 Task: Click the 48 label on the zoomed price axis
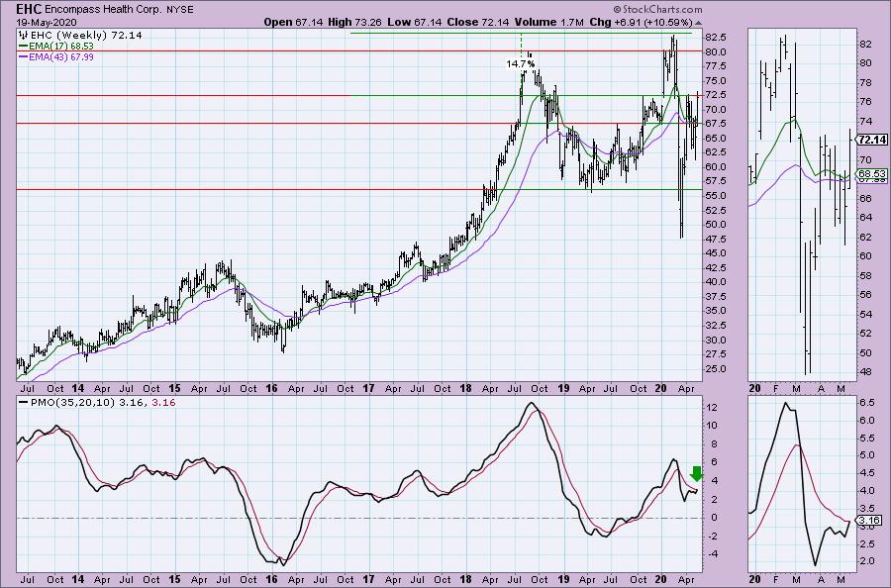click(865, 371)
